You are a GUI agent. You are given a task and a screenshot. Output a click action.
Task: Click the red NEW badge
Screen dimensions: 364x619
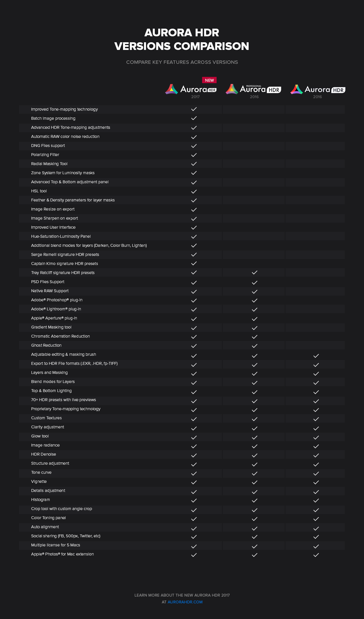tap(209, 80)
